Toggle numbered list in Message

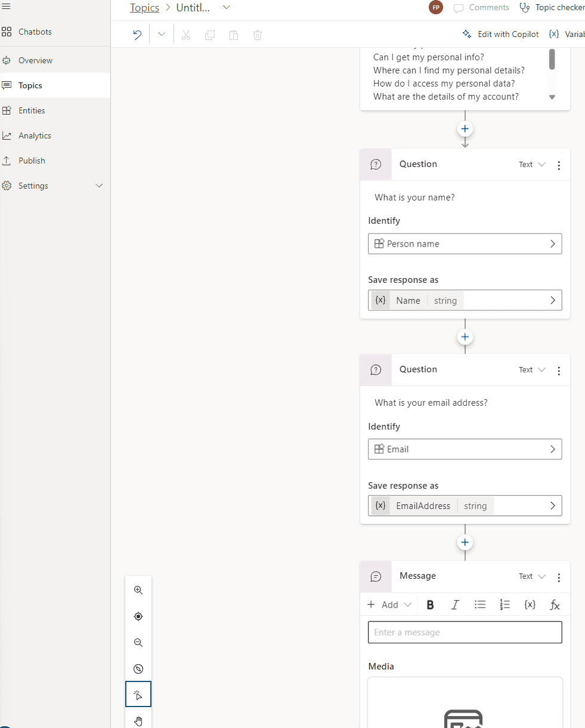tap(505, 604)
